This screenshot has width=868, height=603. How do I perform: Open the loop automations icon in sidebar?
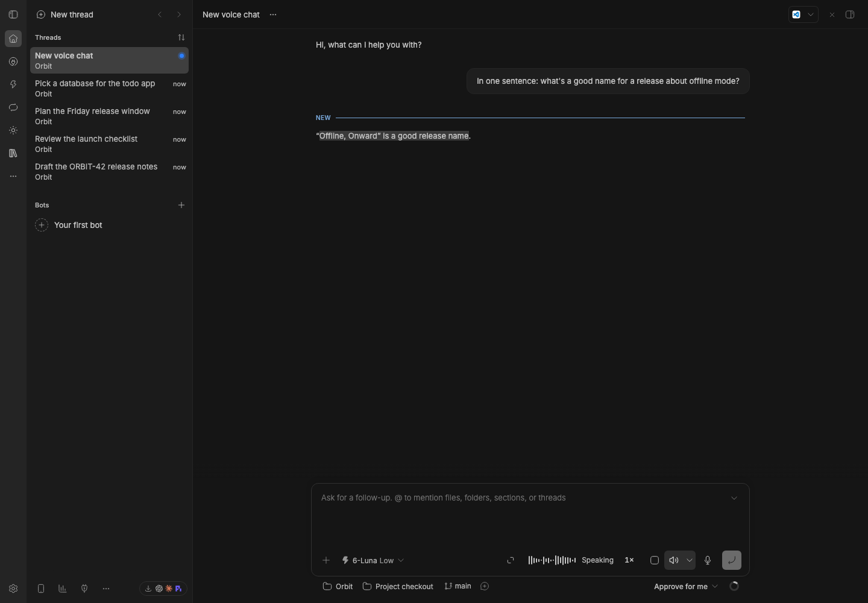click(13, 107)
